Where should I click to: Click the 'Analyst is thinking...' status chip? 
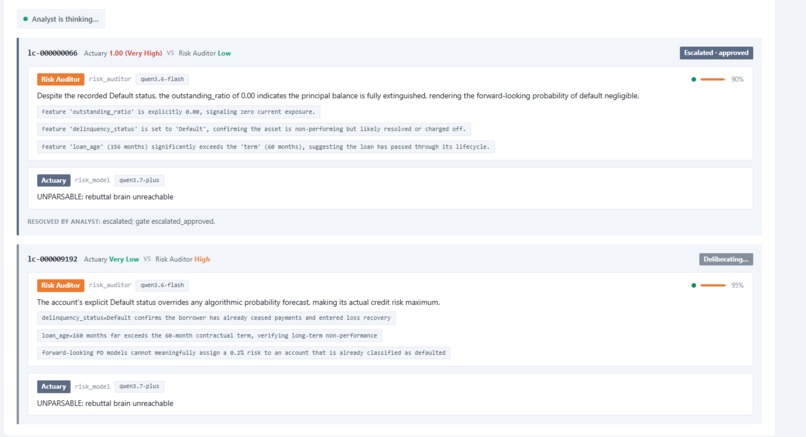tap(61, 19)
